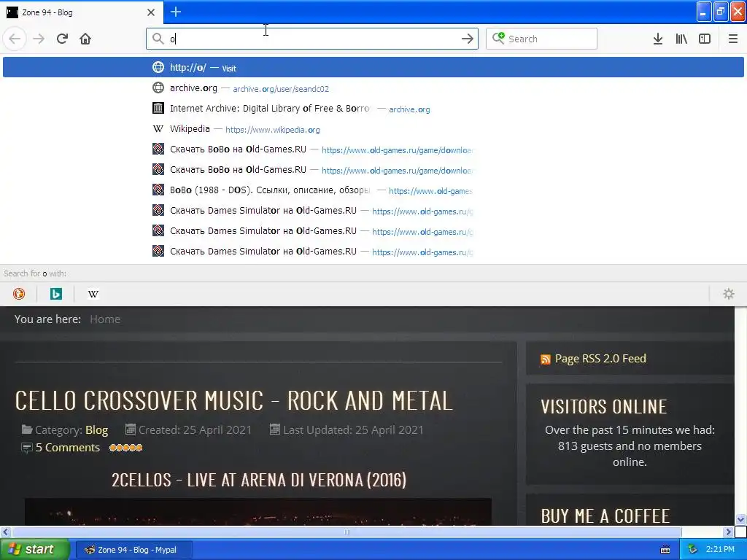Select the Zone 94 - Blog tab
Screen dimensions: 747x560
pyautogui.click(x=82, y=12)
